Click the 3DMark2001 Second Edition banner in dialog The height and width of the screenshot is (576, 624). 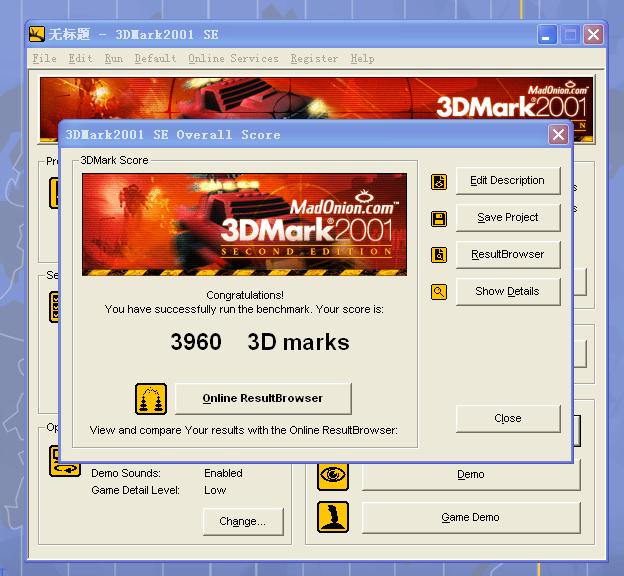244,224
